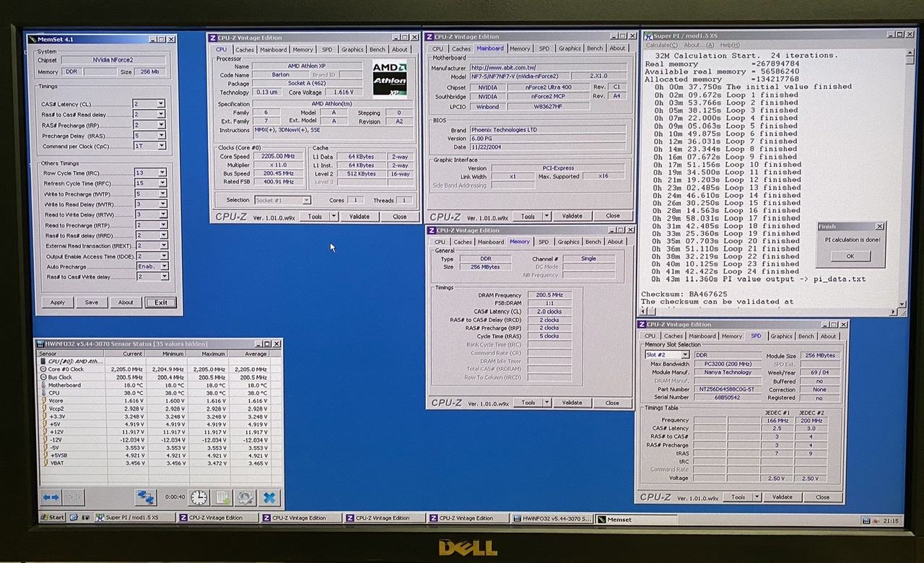Open Command per Clock (CpC) dropdown
The height and width of the screenshot is (563, 924).
161,147
